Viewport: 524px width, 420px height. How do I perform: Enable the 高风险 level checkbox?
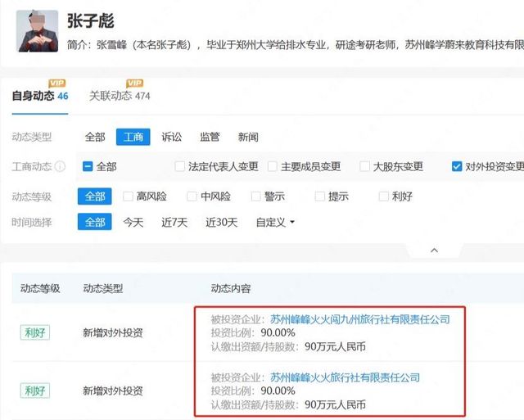(128, 196)
